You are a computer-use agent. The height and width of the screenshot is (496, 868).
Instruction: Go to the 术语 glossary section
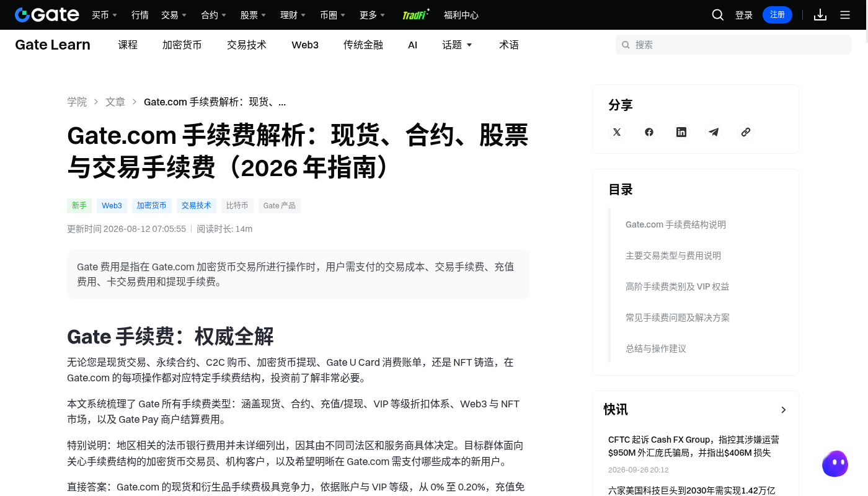(x=509, y=45)
